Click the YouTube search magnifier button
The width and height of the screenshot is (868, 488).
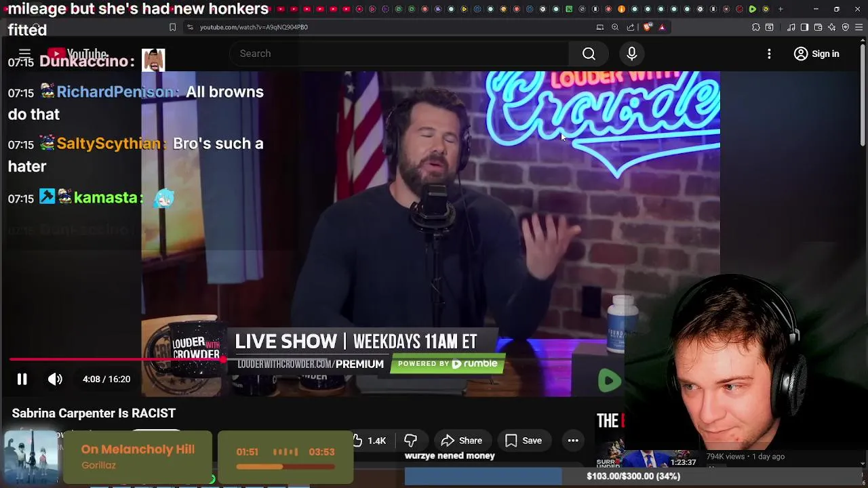pos(589,54)
